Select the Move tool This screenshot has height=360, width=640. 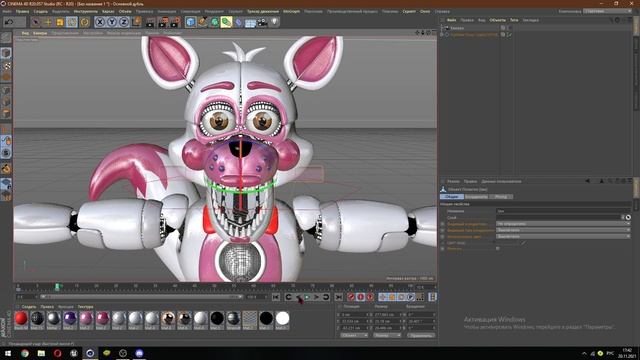tap(48, 22)
